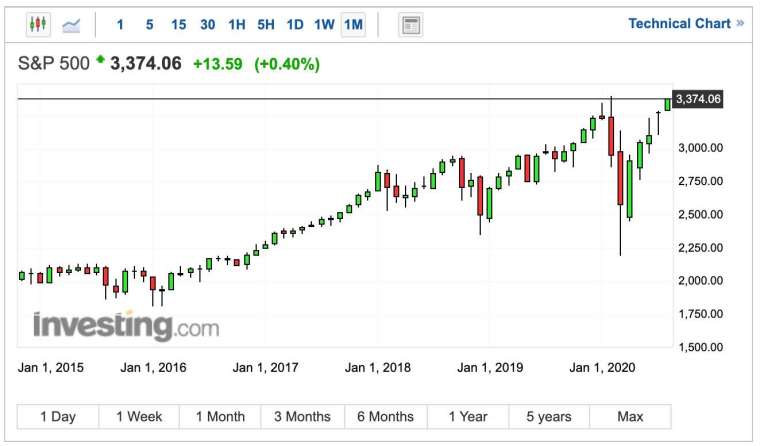Set interval to 15 minutes
This screenshot has width=760, height=446.
178,25
